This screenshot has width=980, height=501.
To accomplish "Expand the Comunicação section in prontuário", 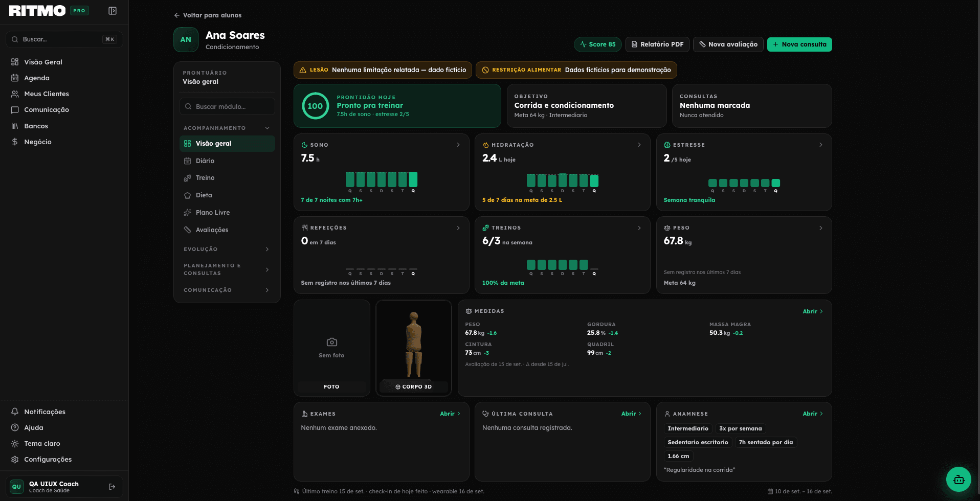I will coord(267,290).
